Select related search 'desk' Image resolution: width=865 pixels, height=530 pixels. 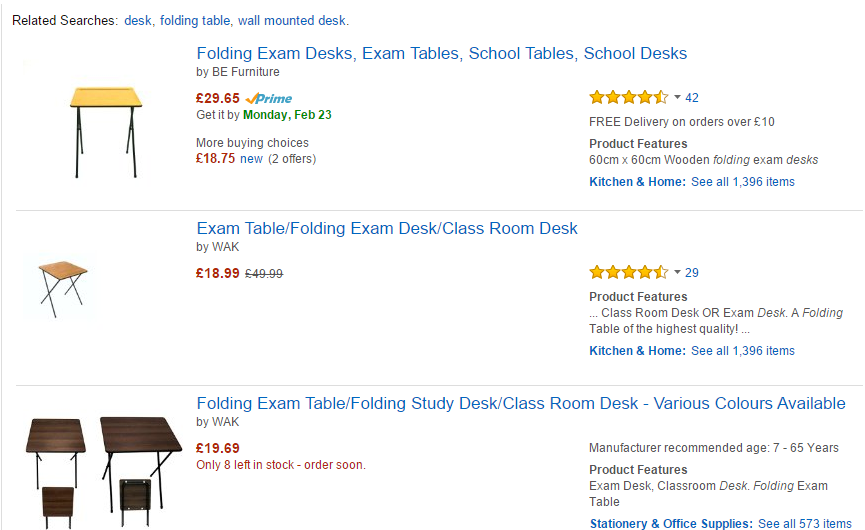pos(138,21)
